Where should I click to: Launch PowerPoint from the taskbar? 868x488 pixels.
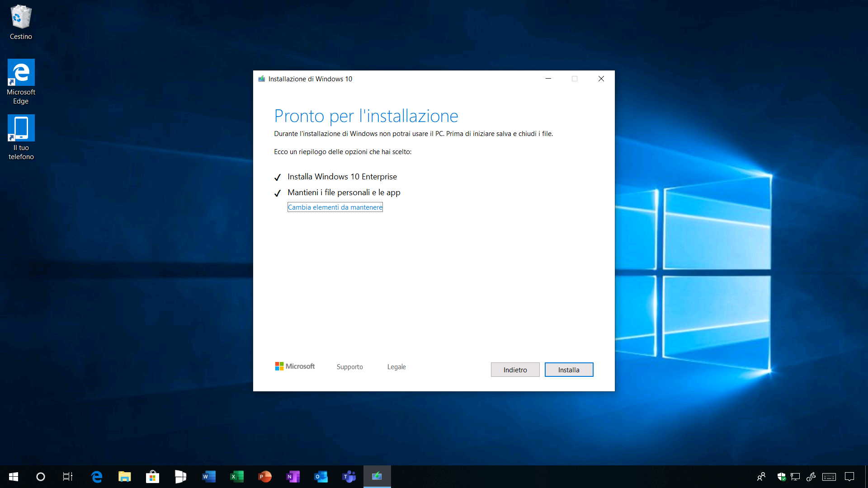(265, 477)
